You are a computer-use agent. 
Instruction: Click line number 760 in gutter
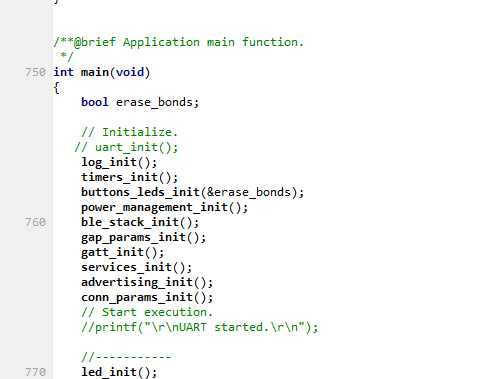[x=35, y=222]
